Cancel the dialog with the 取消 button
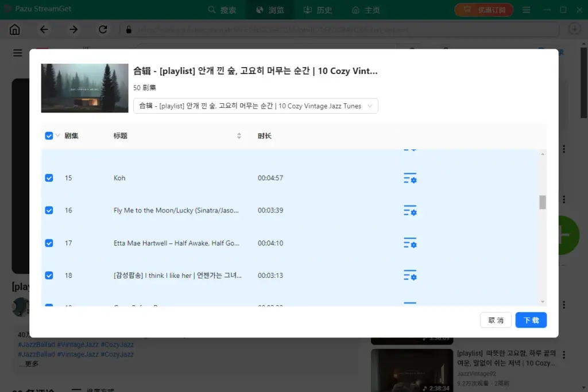 [496, 320]
